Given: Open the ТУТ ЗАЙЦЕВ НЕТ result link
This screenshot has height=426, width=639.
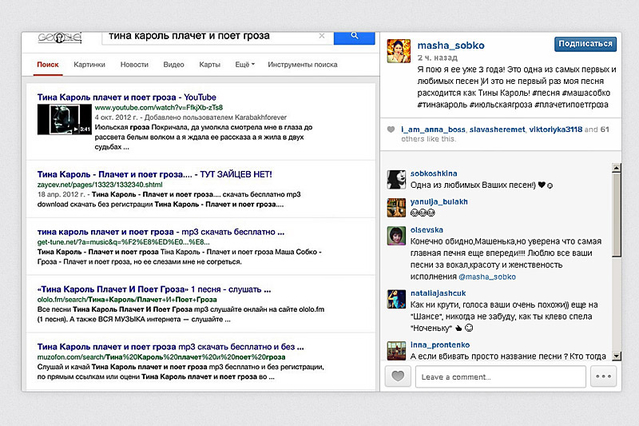Looking at the screenshot, I should click(x=154, y=174).
